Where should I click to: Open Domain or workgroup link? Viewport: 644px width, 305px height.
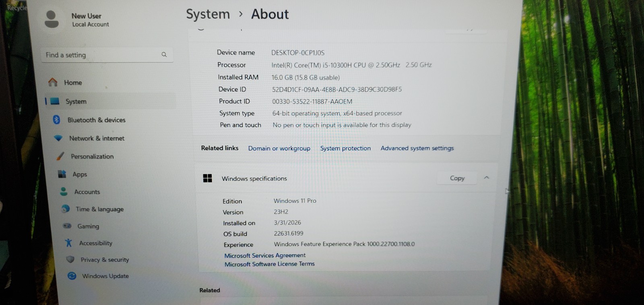[279, 148]
